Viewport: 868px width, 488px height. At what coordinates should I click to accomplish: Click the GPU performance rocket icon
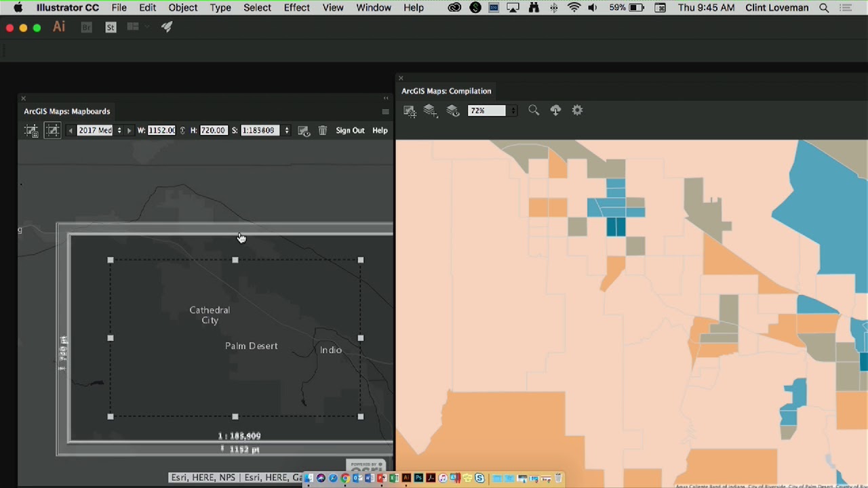tap(167, 27)
